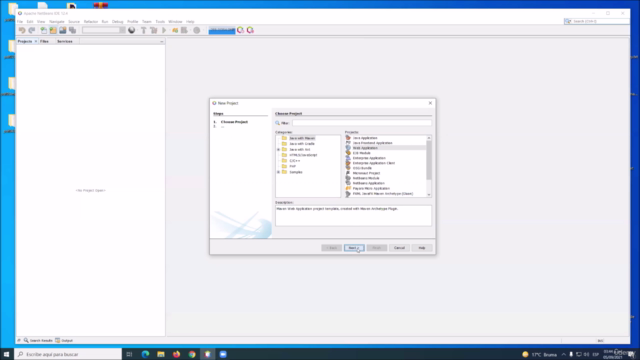Select Enterprise Application Client project type
Viewport: 640px width, 360px height.
373,163
